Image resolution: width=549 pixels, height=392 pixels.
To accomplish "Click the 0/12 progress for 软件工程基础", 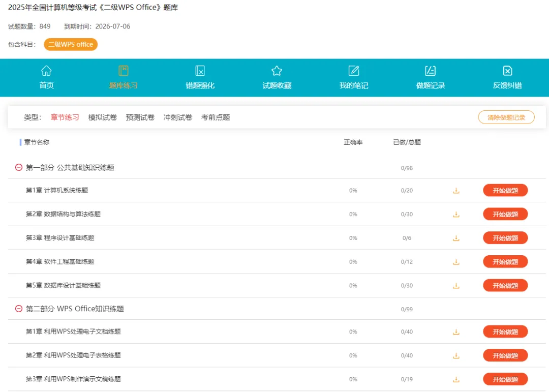I will pyautogui.click(x=407, y=262).
